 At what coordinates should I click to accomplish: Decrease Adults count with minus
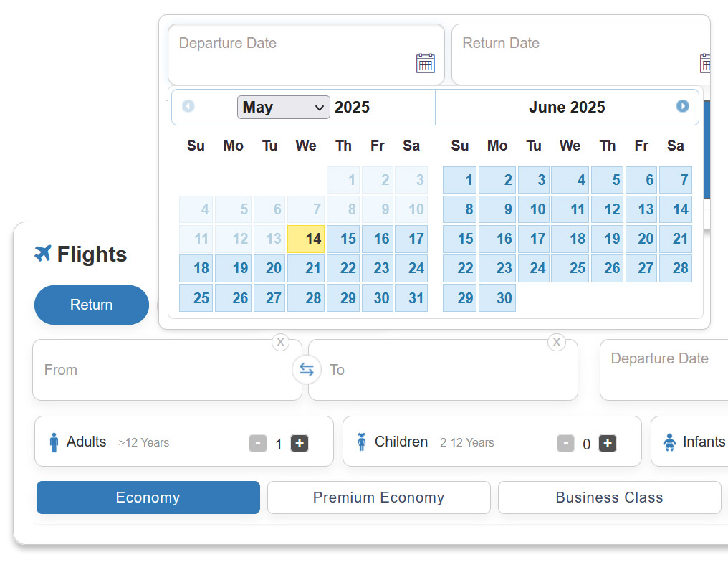click(258, 443)
